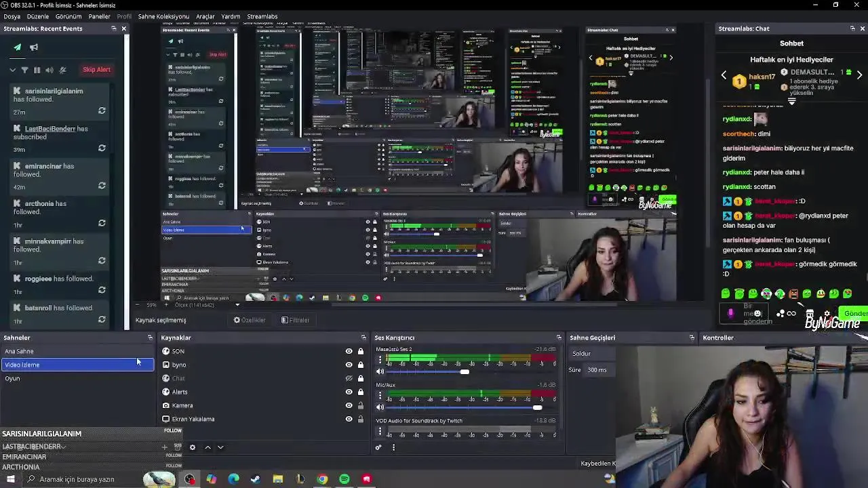Expand the gift leaderboard in Sohbet
Screen dimensions: 868x488
pyautogui.click(x=791, y=102)
